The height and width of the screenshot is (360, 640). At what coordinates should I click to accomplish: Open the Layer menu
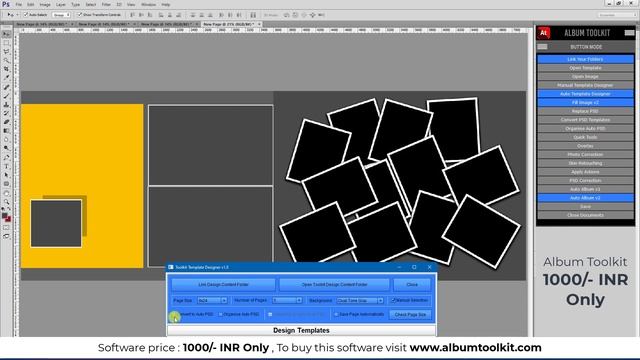(60, 4)
